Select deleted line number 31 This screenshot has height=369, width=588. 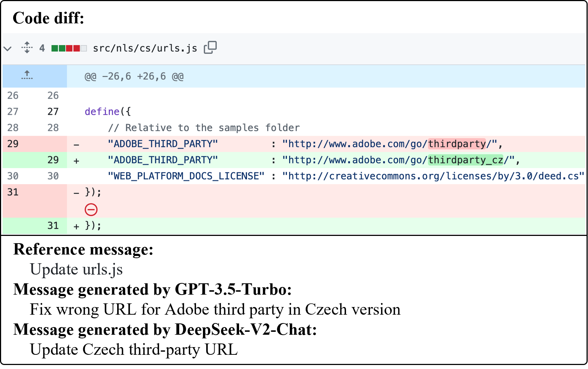[13, 192]
